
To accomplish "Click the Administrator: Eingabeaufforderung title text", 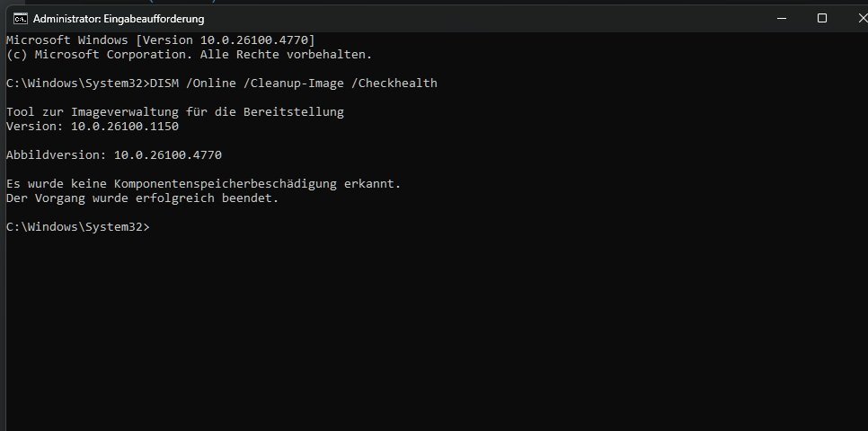I will click(119, 19).
